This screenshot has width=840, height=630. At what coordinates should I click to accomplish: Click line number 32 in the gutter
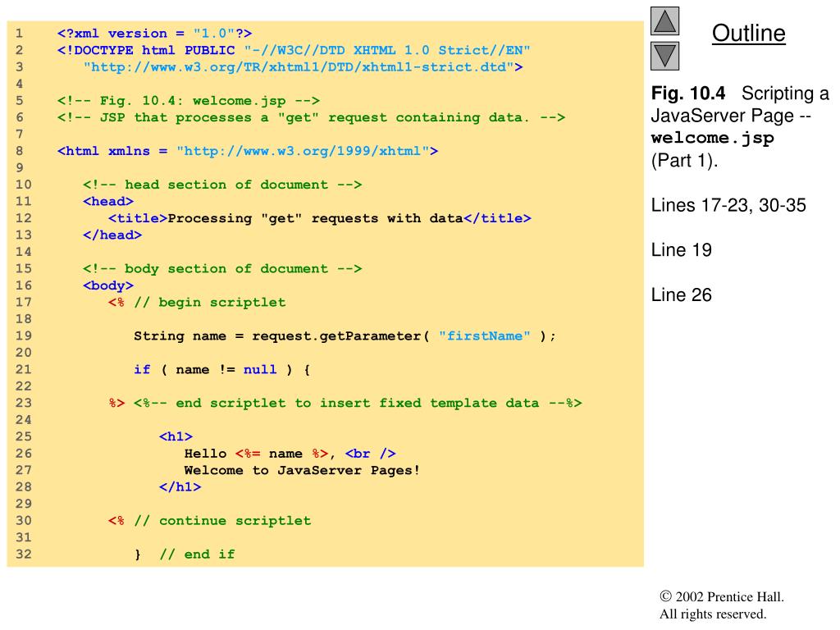point(23,555)
